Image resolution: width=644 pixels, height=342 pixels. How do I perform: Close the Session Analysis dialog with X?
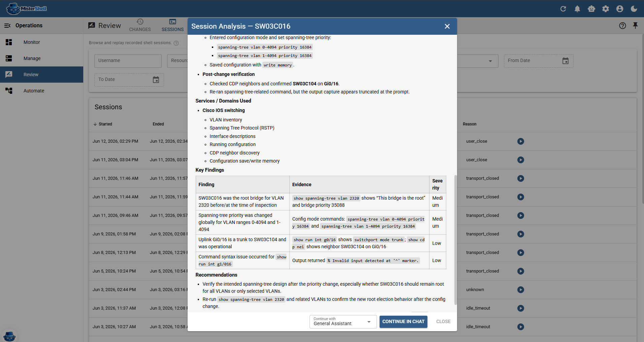click(x=447, y=26)
